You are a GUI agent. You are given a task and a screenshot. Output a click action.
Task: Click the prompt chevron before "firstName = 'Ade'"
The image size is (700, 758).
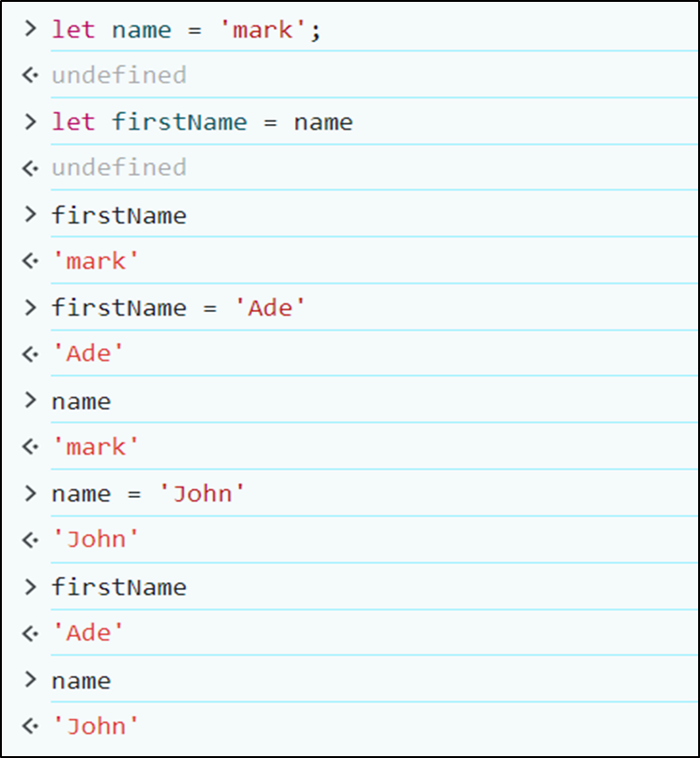coord(31,307)
